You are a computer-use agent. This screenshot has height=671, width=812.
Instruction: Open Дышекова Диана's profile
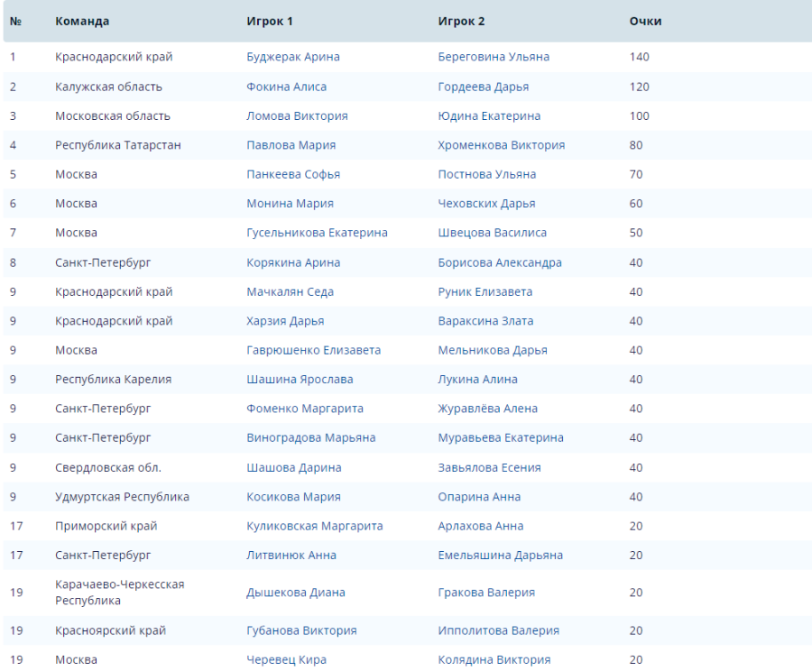(295, 593)
